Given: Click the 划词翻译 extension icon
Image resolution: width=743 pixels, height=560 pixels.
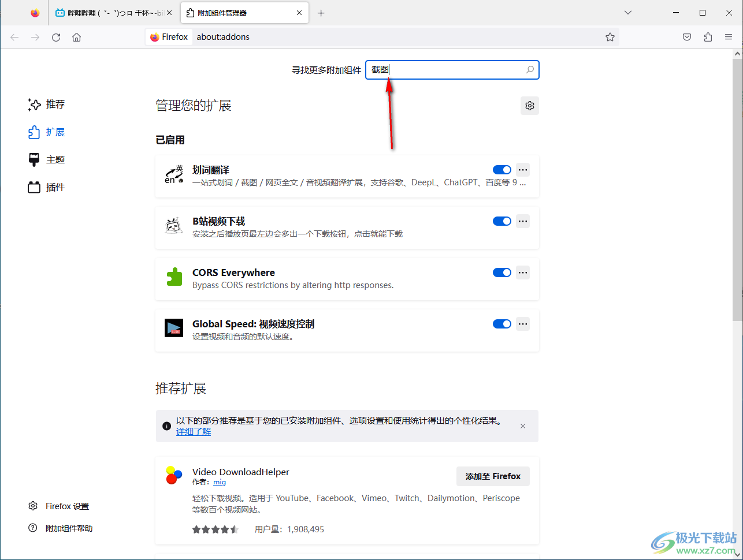Looking at the screenshot, I should (174, 174).
